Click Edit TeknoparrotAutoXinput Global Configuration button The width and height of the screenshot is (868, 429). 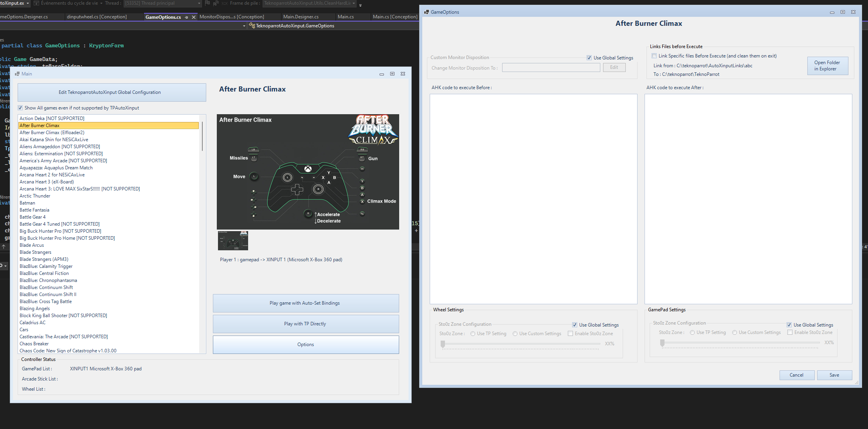112,92
